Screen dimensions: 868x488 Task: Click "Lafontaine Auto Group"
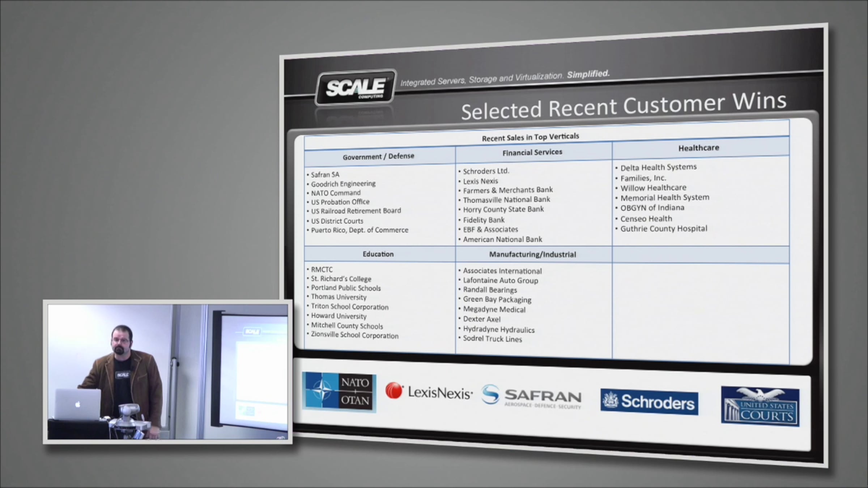click(500, 281)
